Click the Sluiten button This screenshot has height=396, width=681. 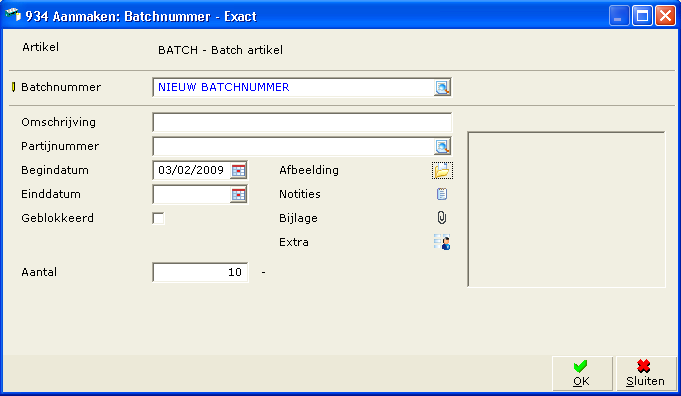tap(645, 373)
